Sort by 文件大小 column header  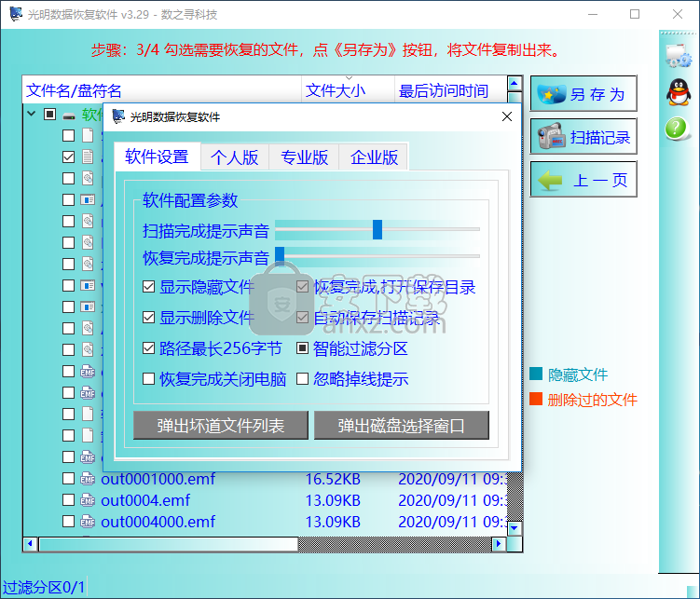(x=349, y=90)
